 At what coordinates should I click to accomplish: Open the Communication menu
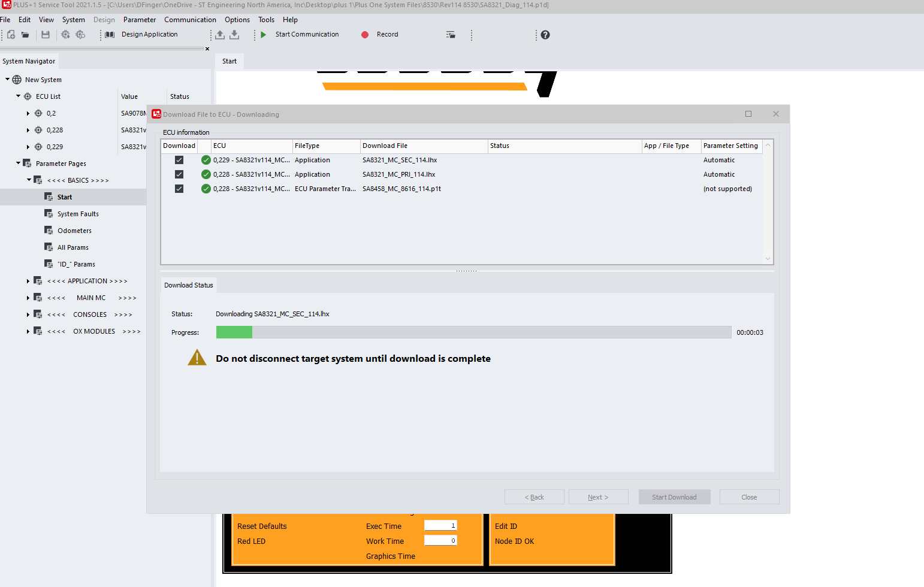[190, 19]
